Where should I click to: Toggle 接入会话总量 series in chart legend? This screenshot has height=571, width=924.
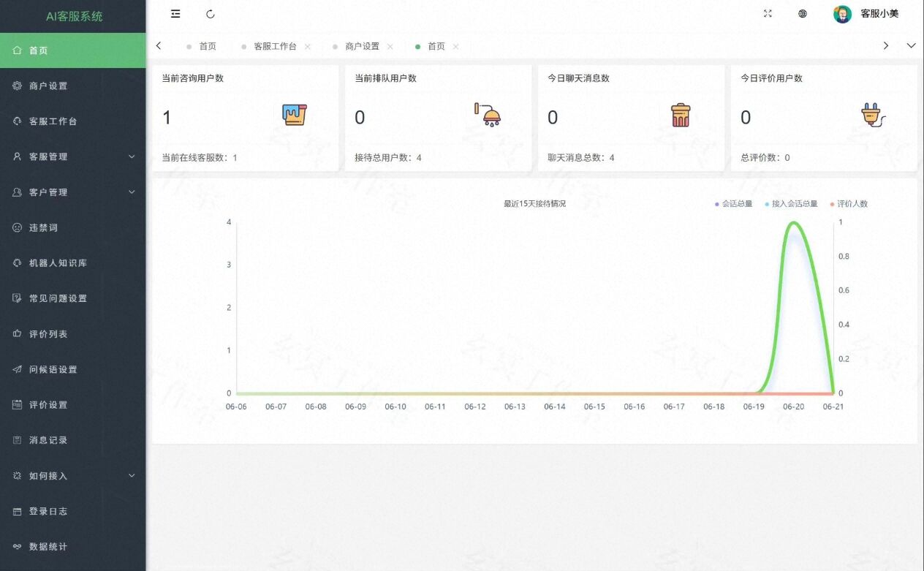791,204
